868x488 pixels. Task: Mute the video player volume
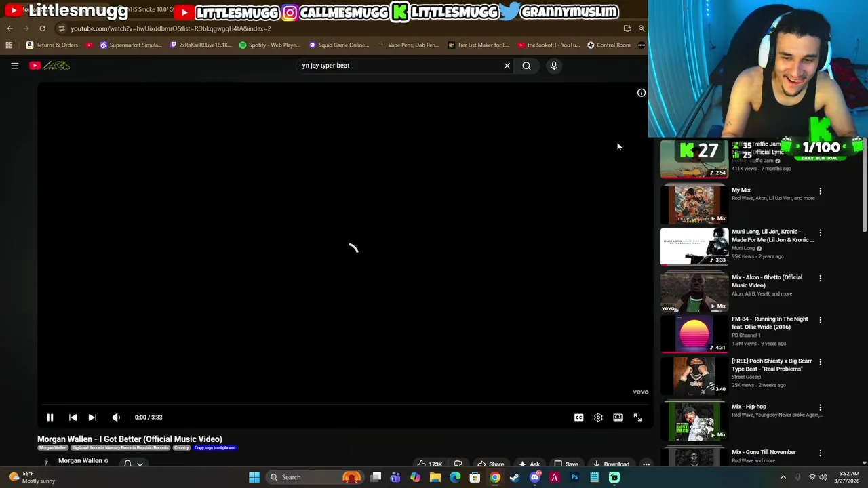(x=116, y=418)
